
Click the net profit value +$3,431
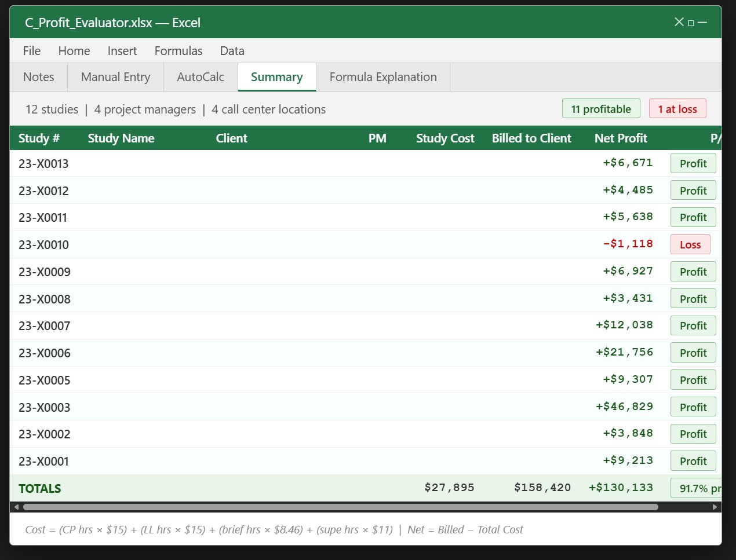coord(628,298)
